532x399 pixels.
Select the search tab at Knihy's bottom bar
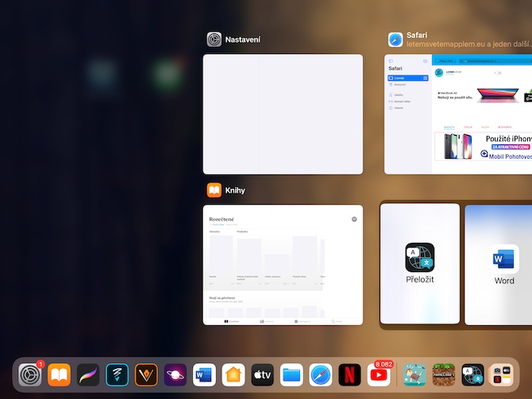(337, 321)
